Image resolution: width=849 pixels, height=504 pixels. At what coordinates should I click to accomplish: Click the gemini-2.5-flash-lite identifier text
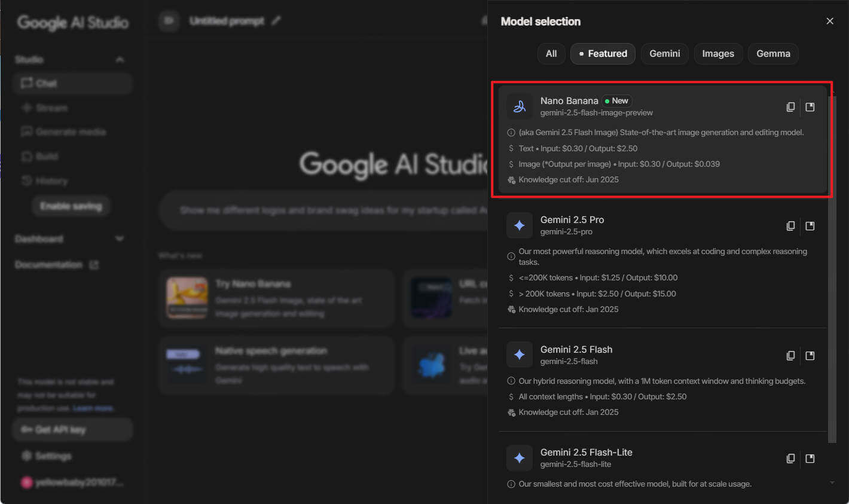coord(576,465)
